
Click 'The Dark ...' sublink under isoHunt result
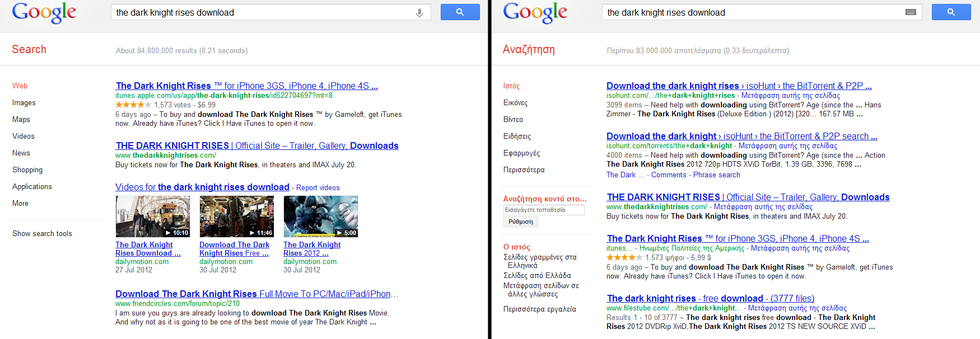point(626,175)
